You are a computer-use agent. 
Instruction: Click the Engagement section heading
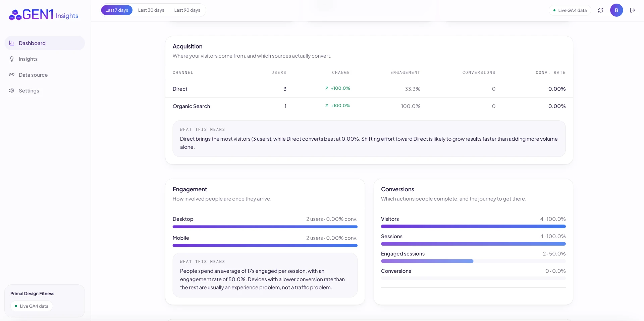[190, 189]
